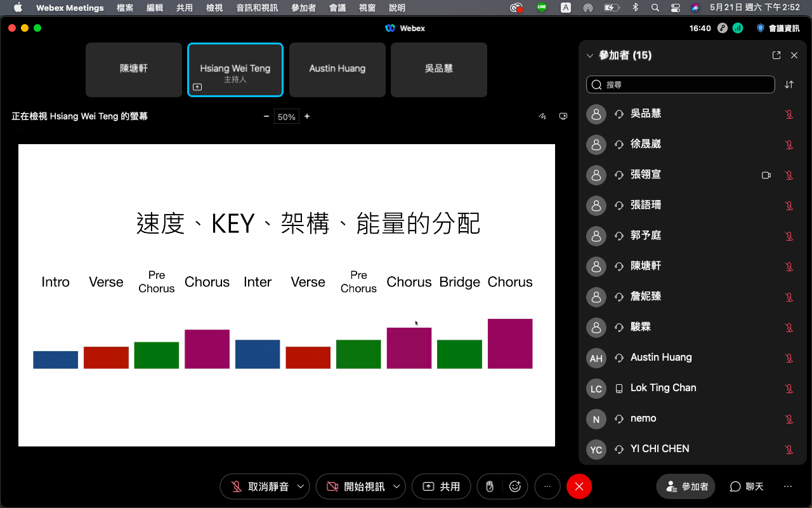812x508 pixels.
Task: Click the 共用 share button
Action: click(441, 486)
